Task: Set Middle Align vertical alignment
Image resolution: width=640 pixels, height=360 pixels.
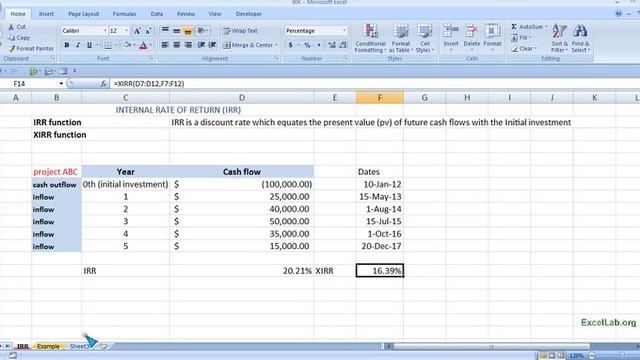Action: tap(176, 31)
